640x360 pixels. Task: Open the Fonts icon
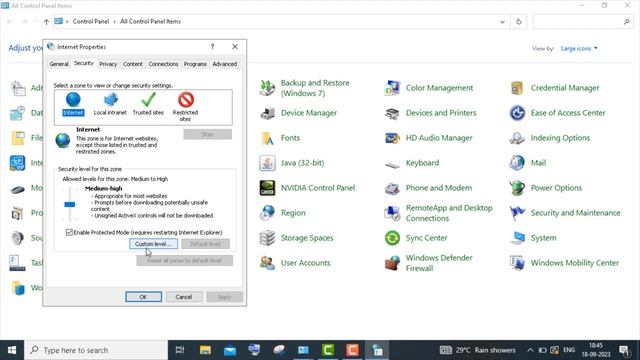pos(267,138)
